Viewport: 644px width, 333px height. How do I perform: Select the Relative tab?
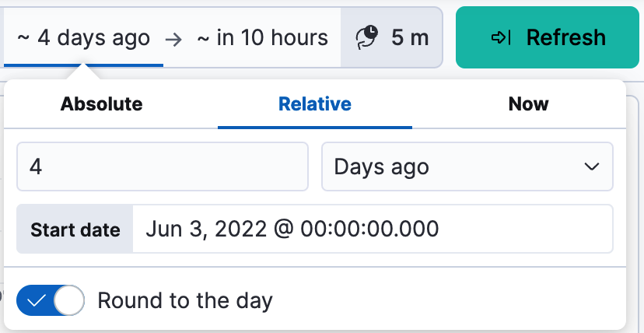(315, 104)
